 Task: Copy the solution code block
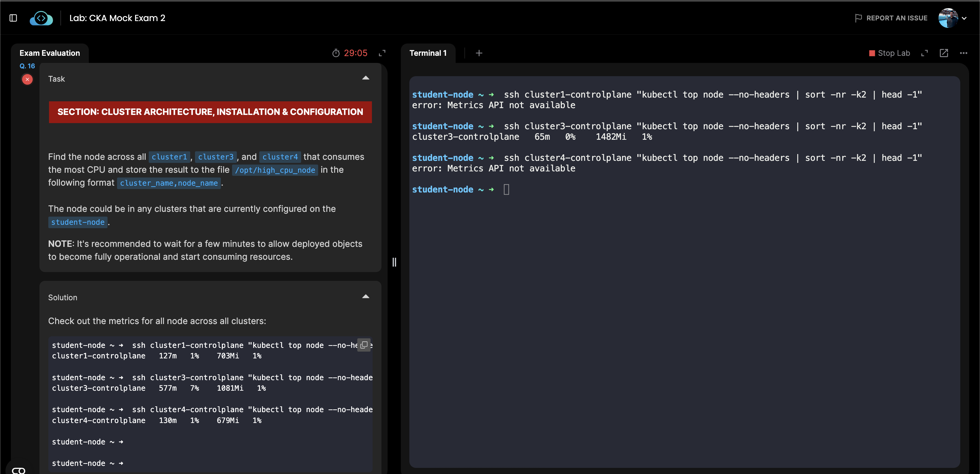[x=364, y=345]
